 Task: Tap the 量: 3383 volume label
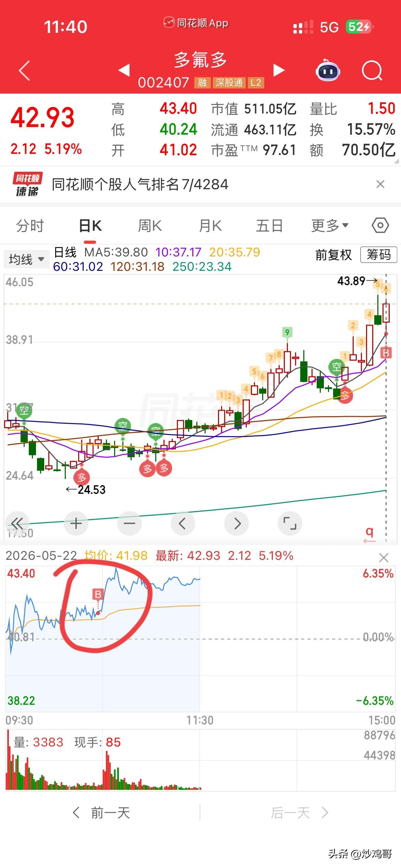click(x=38, y=742)
